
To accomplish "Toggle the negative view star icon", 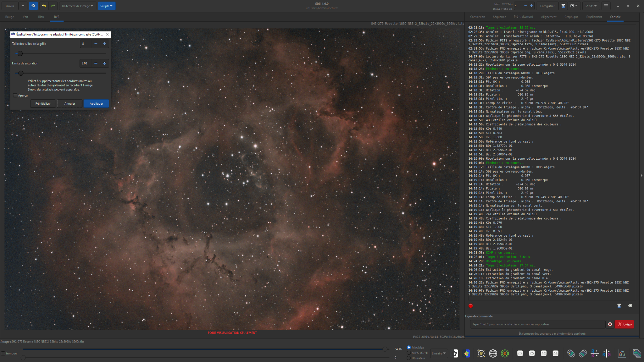I will tap(455, 353).
